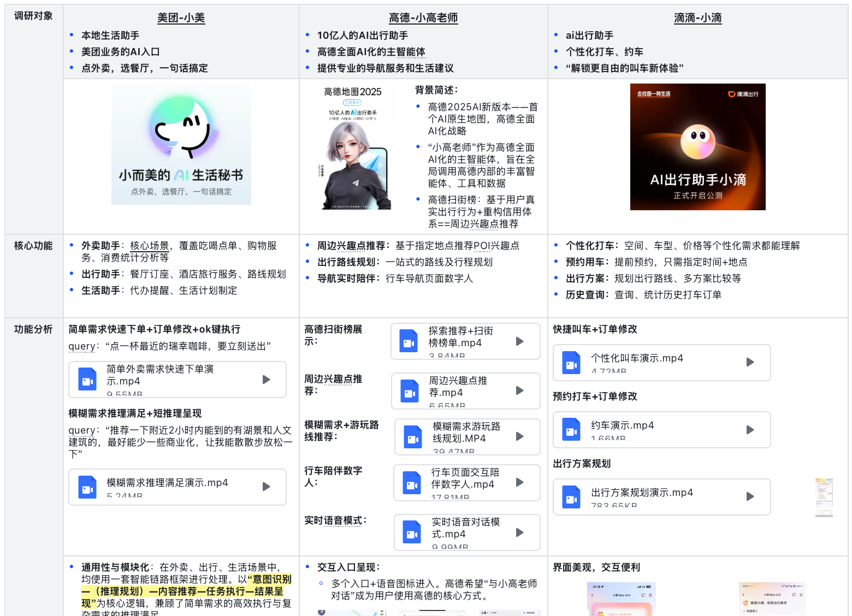This screenshot has width=852, height=616.
Task: Click the file icon of 周边兴趣点推荐.mp4
Action: tap(409, 391)
